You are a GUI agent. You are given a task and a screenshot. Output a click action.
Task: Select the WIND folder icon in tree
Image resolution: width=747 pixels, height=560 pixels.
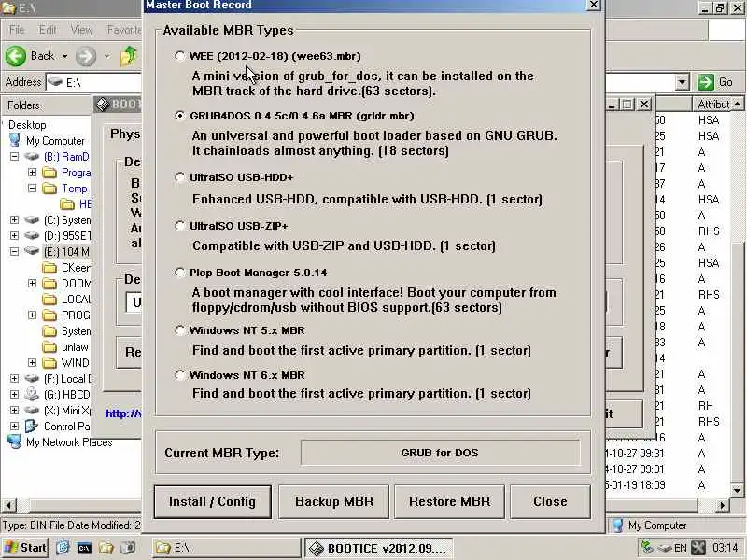click(49, 363)
